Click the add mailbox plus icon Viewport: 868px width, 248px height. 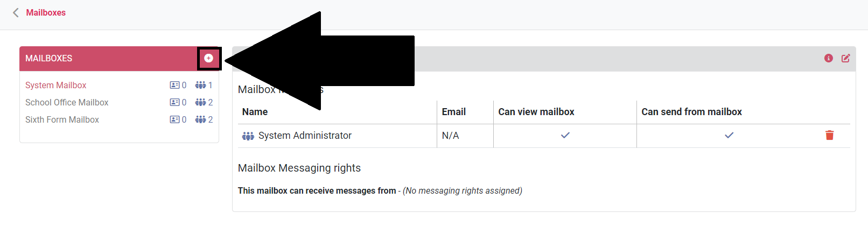point(209,58)
